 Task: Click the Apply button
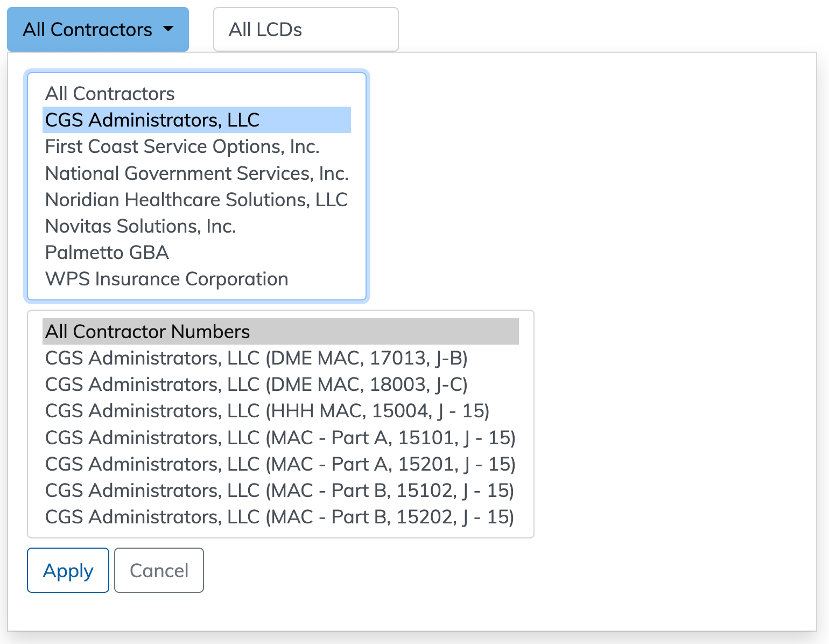(68, 570)
